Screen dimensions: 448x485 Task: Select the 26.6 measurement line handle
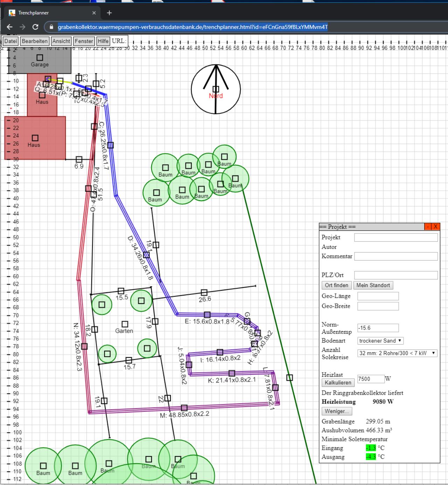pos(204,292)
